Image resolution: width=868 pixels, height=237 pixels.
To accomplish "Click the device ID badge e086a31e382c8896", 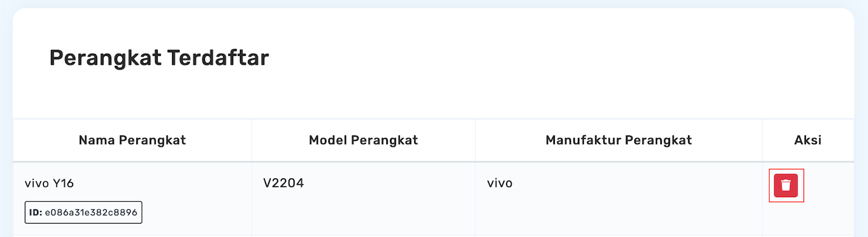I will (84, 213).
